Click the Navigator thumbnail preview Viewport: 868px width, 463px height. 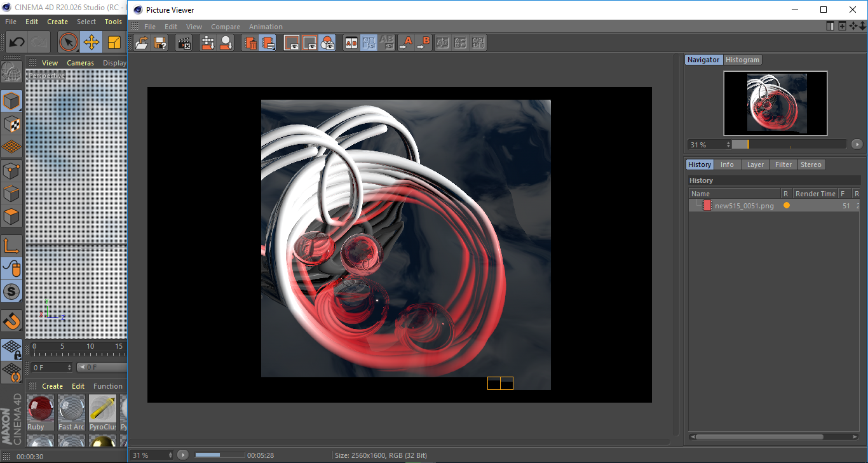coord(775,103)
